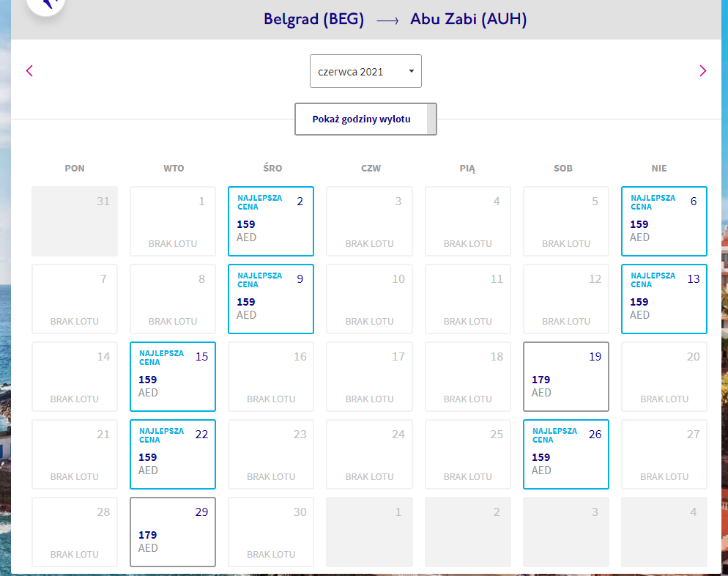Click the arrow between Belgrad and Abu Zabi
This screenshot has height=576, width=728.
387,21
